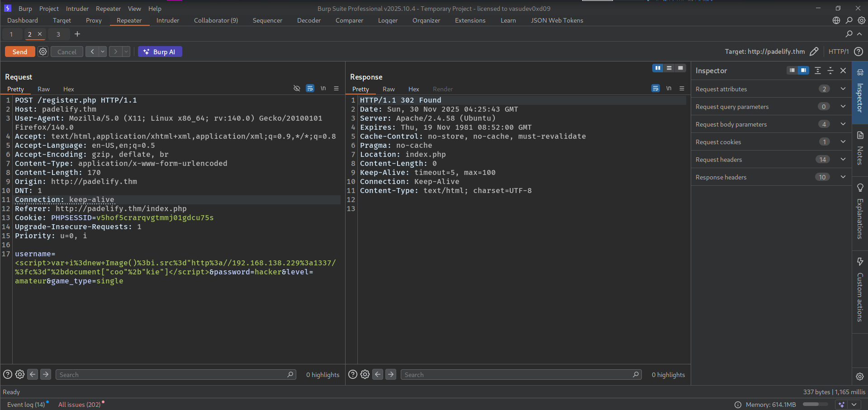The width and height of the screenshot is (868, 410).
Task: Launch Burp AI from the toolbar
Action: coord(160,52)
